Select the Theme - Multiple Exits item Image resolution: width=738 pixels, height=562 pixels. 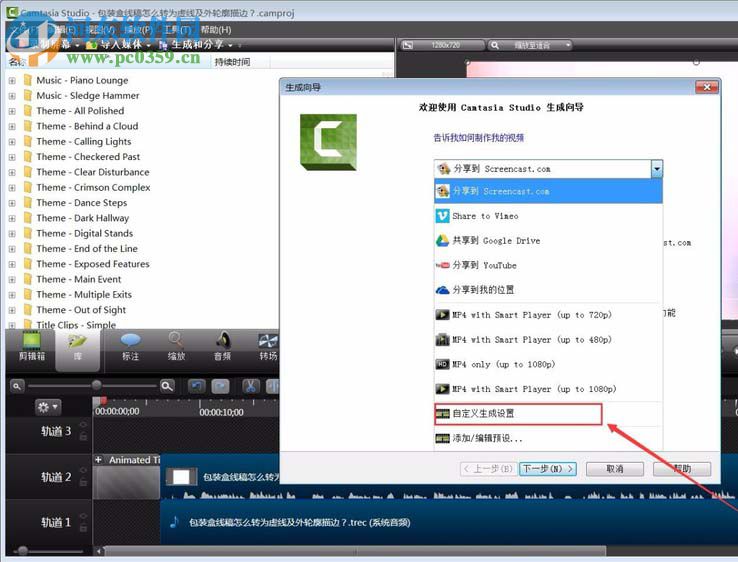click(x=84, y=295)
